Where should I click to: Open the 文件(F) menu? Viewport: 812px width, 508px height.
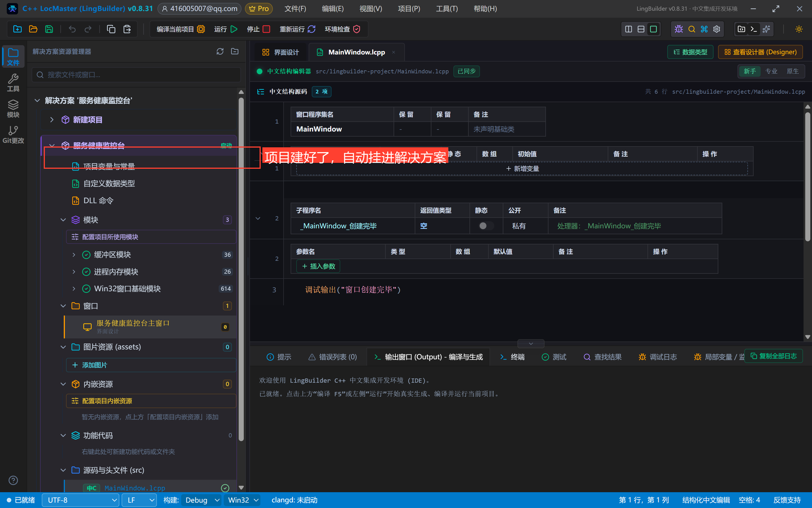pos(295,9)
